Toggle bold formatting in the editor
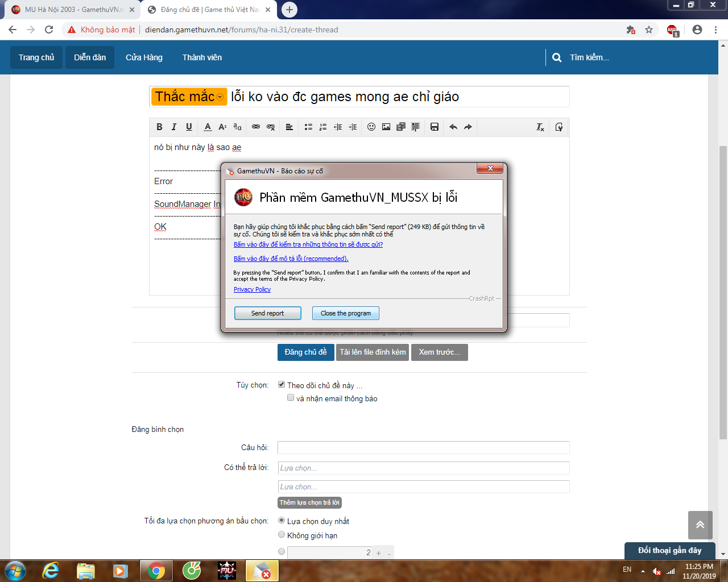 (x=159, y=127)
